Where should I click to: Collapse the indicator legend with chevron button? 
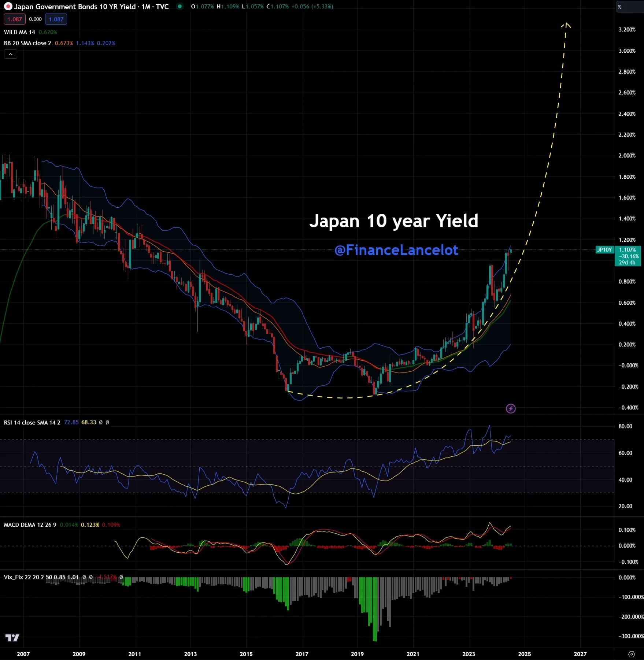11,54
